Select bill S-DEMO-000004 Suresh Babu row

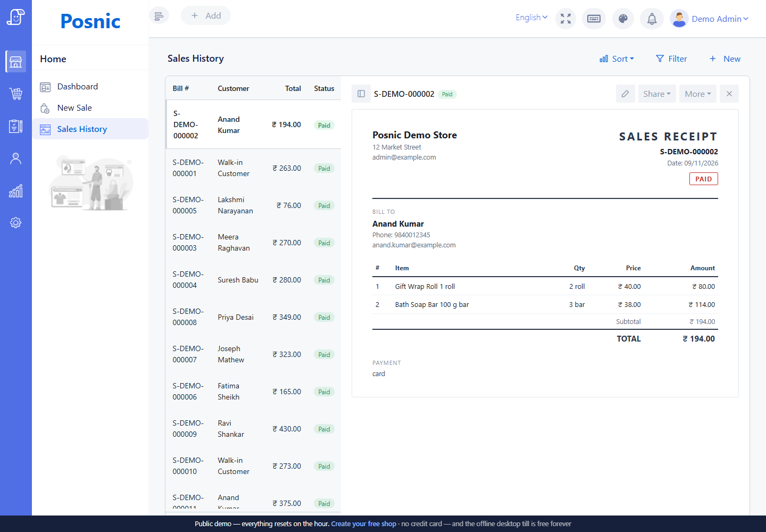(x=253, y=280)
